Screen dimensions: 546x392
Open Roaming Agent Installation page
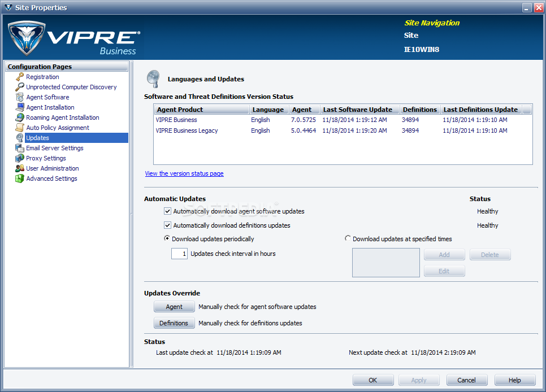click(63, 117)
